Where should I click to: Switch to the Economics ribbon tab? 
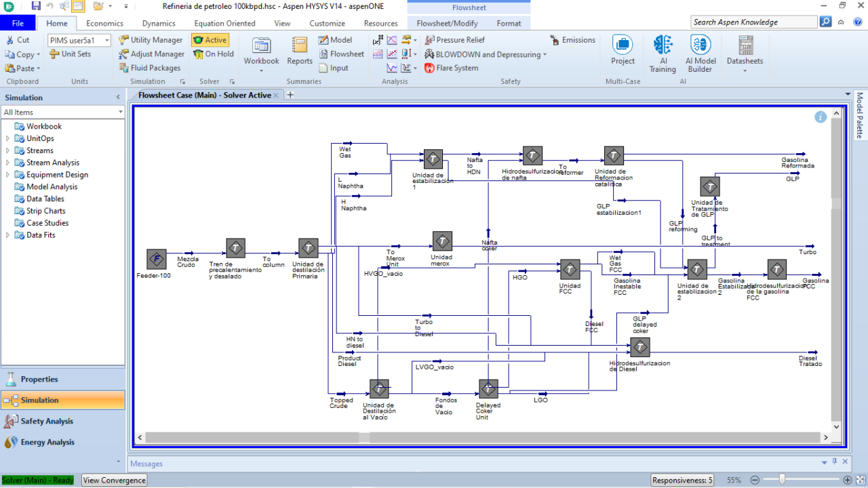pyautogui.click(x=104, y=23)
